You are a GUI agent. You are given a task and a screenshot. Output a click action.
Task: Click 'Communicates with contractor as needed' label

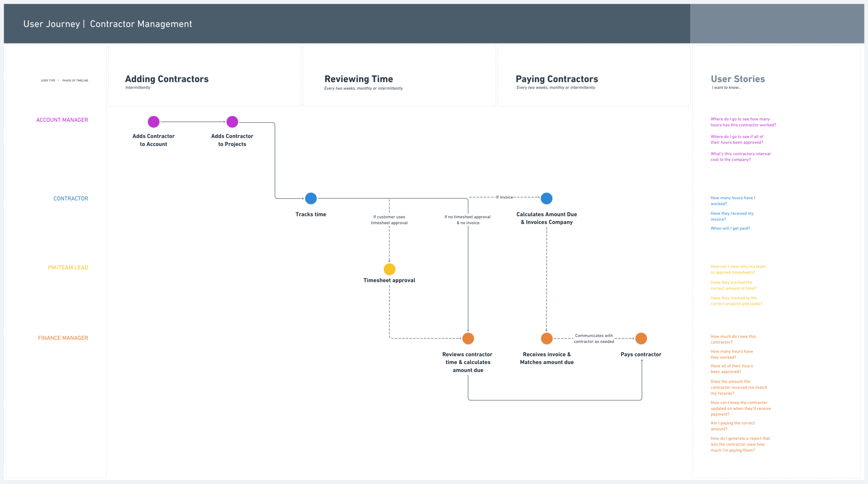coord(594,339)
